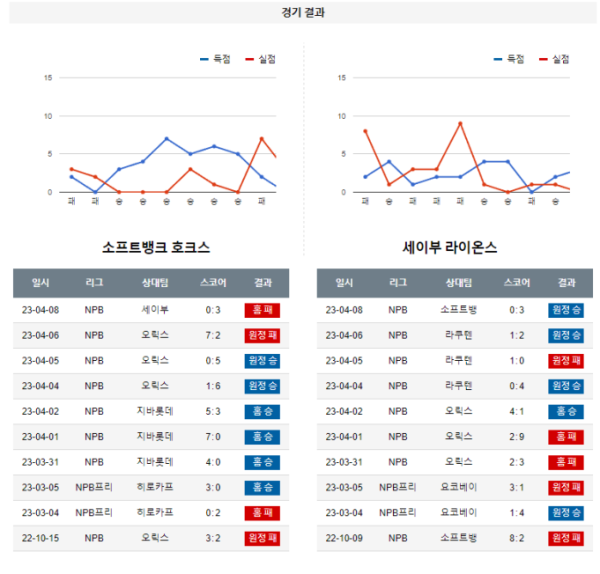Click the 세이부 라이온스 team title
This screenshot has height=574, width=600.
(x=450, y=247)
